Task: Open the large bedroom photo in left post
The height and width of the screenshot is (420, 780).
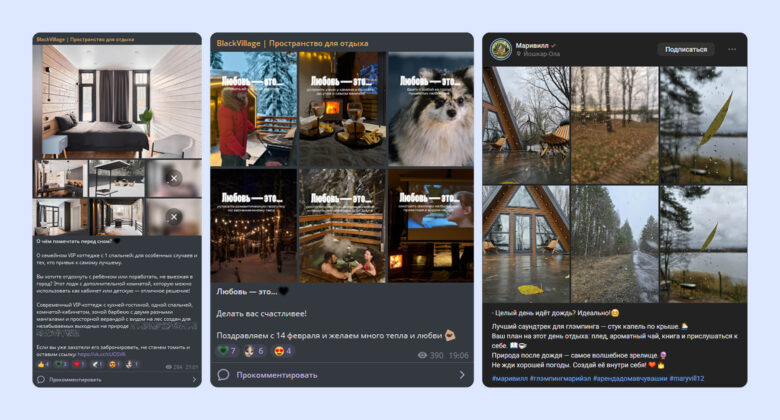Action: (117, 102)
